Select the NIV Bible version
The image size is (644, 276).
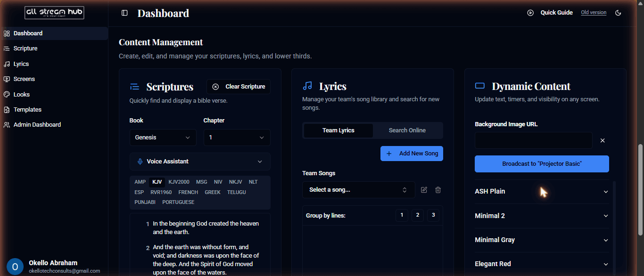[x=218, y=182]
